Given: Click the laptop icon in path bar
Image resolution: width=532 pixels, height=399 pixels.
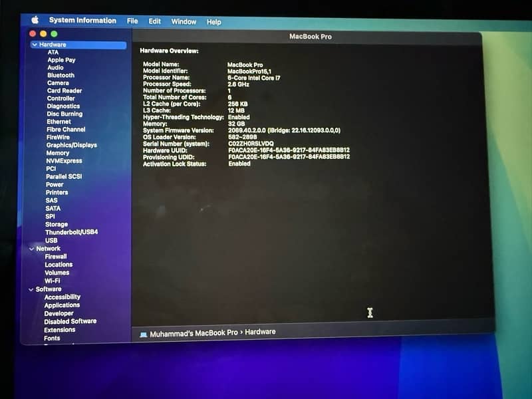Looking at the screenshot, I should pyautogui.click(x=143, y=335).
